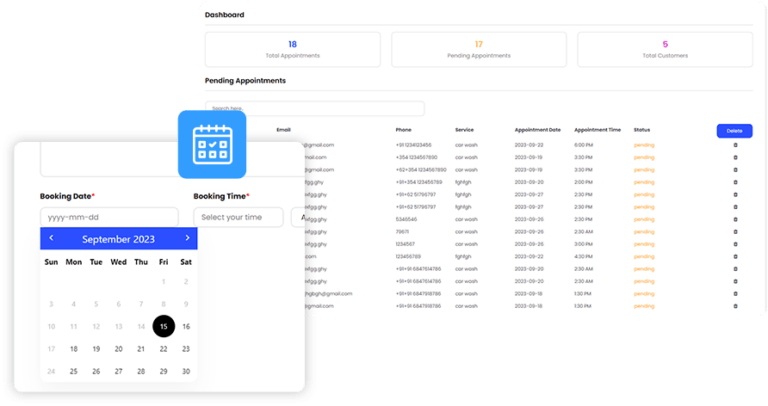Choose September 30 on the calendar
The width and height of the screenshot is (768, 406).
[x=186, y=371]
